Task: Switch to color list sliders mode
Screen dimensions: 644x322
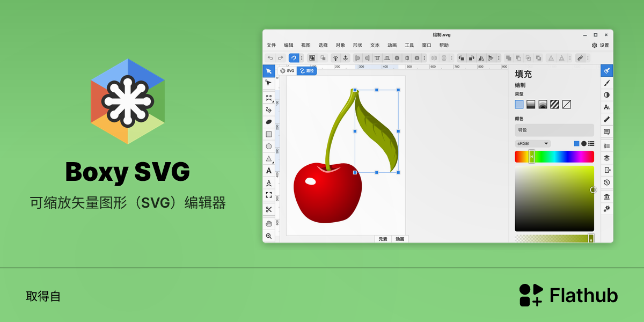Action: pos(591,144)
